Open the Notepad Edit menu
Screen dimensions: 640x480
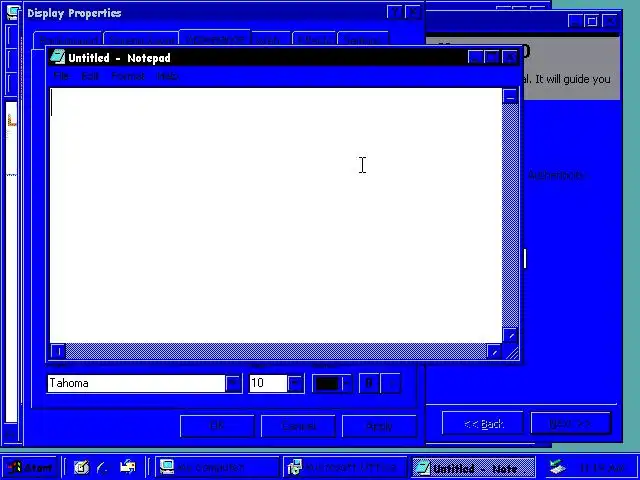pyautogui.click(x=90, y=76)
